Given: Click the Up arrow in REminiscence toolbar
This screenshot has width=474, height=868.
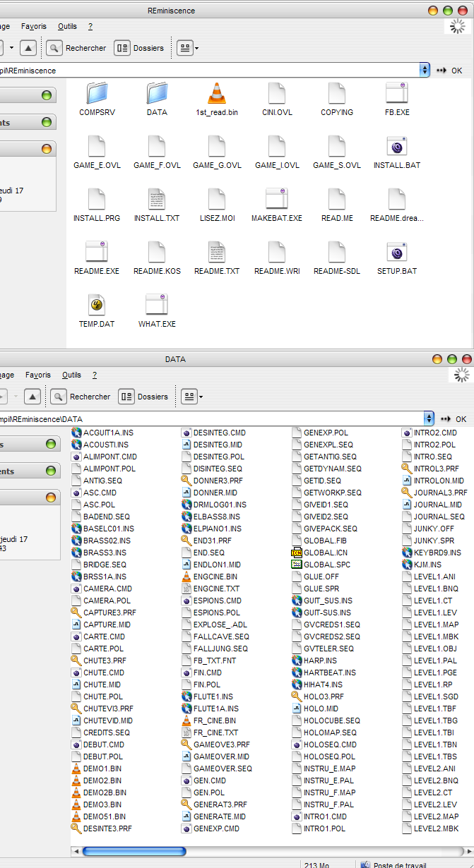Looking at the screenshot, I should 28,48.
